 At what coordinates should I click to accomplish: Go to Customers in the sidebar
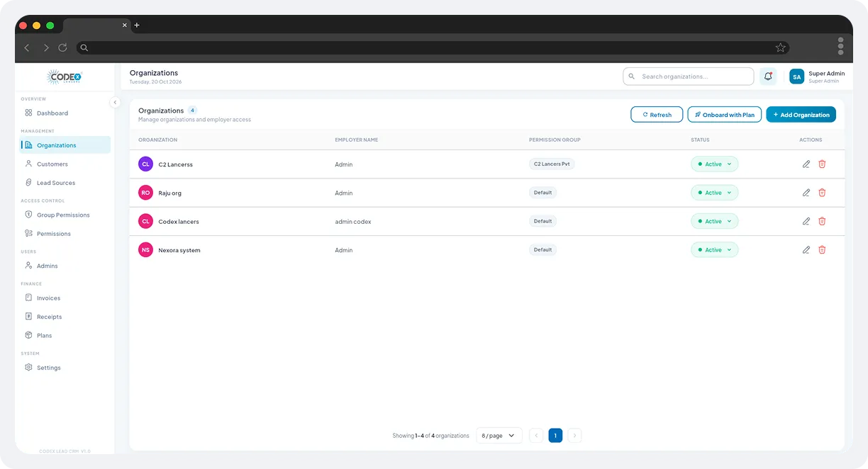click(65, 164)
